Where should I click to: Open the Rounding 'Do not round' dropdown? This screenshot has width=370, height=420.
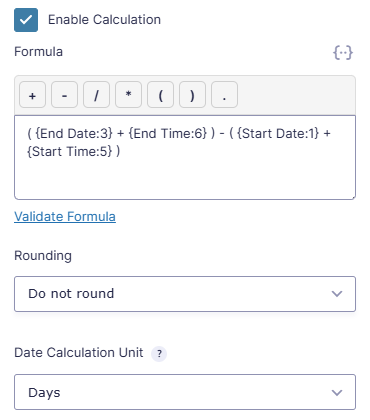(185, 294)
